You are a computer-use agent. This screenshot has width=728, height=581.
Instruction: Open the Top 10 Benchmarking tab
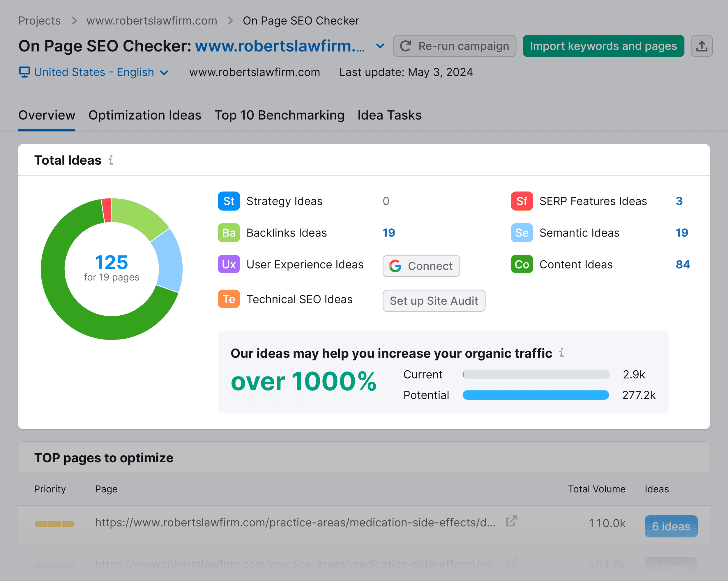coord(280,115)
